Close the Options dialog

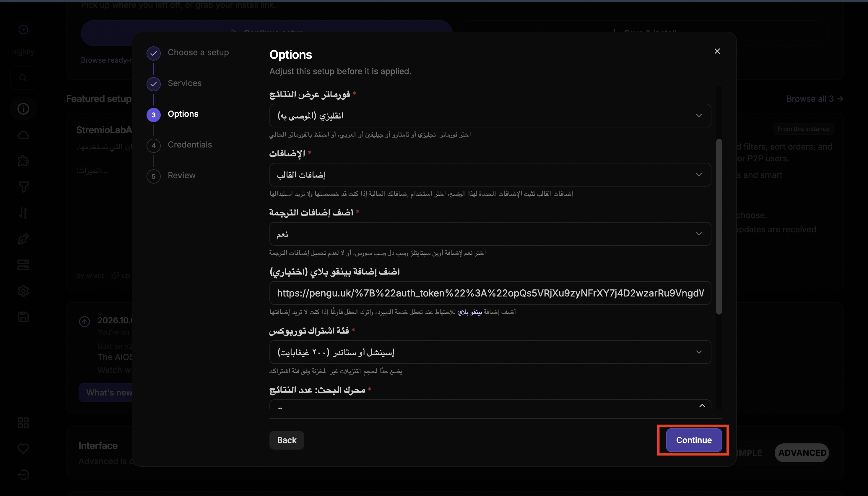(717, 51)
